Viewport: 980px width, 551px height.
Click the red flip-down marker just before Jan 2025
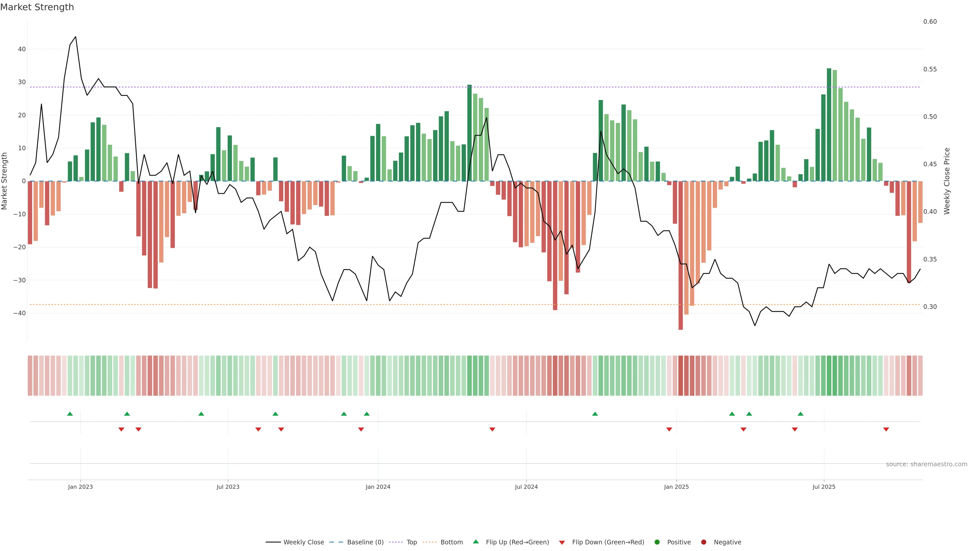point(669,429)
